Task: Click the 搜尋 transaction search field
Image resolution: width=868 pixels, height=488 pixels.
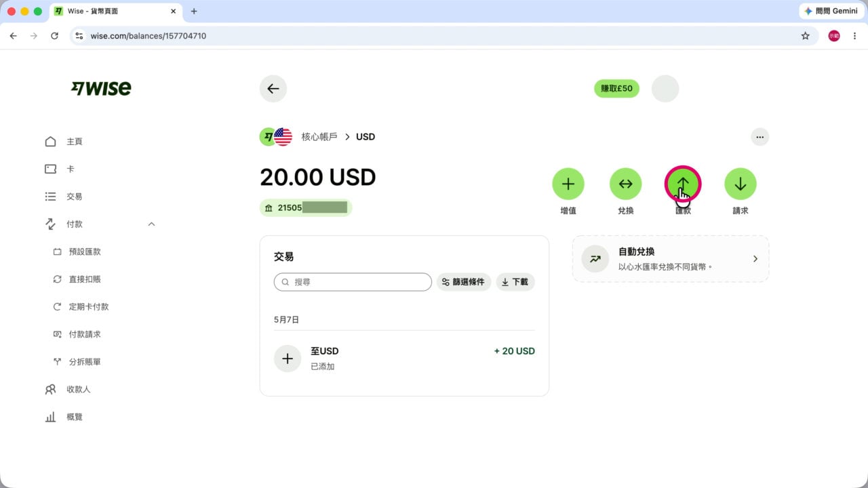Action: tap(353, 282)
